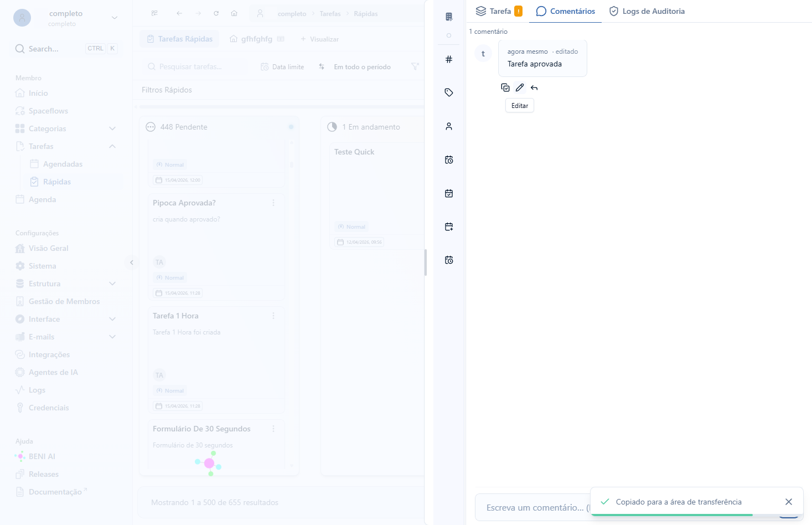Copy the 'Tarefa aprovada' comment with the copy icon

[505, 87]
